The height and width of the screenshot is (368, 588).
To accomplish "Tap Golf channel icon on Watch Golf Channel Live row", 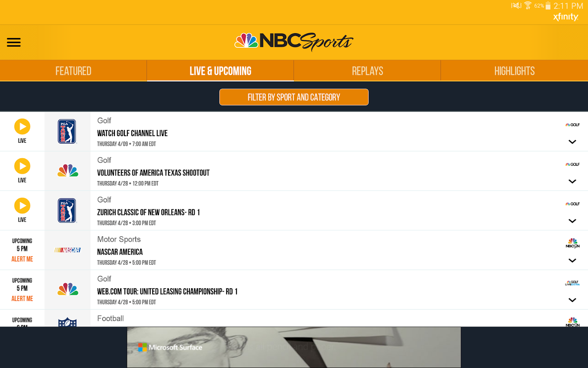I will 572,125.
